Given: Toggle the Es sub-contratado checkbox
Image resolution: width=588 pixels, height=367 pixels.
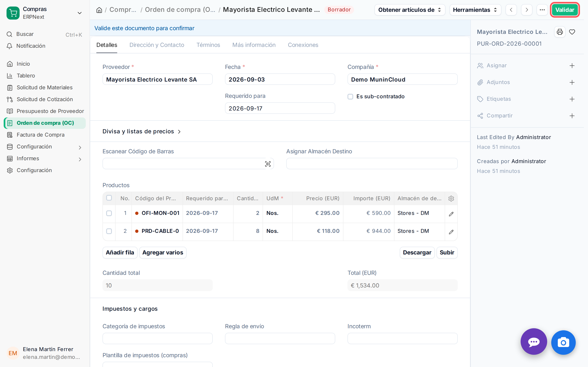Looking at the screenshot, I should (350, 97).
